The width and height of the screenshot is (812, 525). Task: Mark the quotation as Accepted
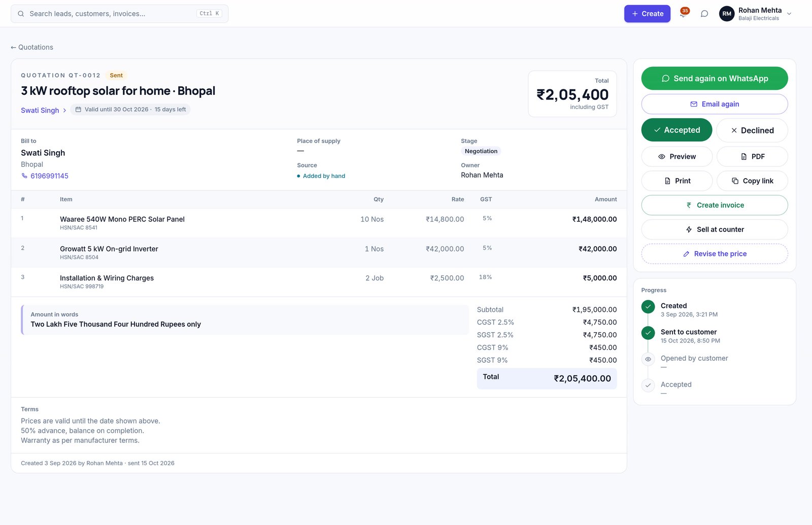(x=676, y=130)
